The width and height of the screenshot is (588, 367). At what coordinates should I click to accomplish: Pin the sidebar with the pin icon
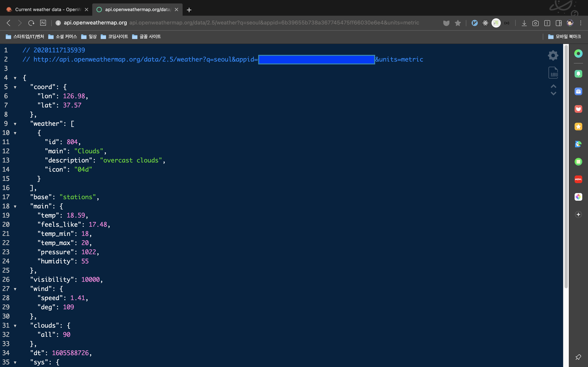point(578,357)
